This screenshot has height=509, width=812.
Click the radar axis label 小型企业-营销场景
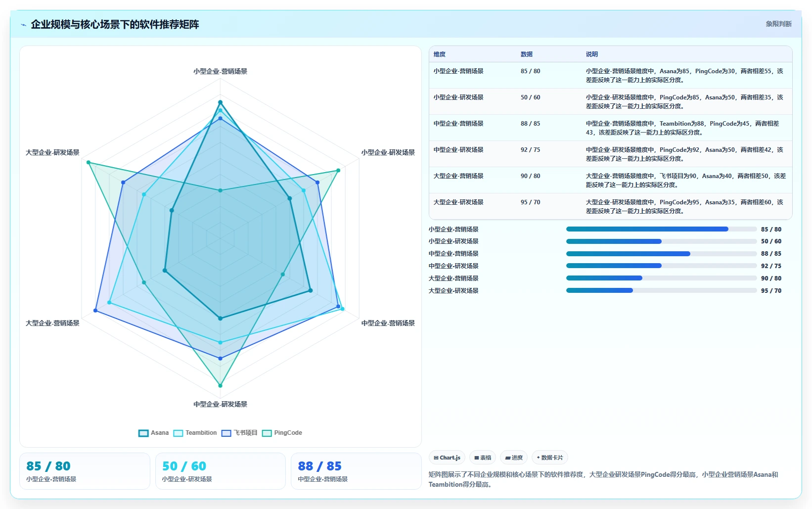(x=221, y=71)
